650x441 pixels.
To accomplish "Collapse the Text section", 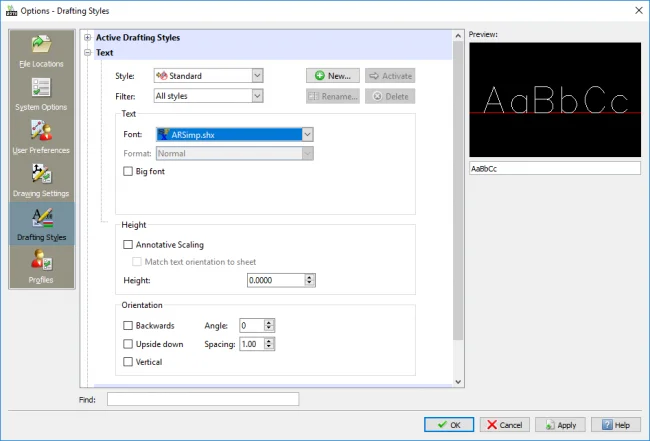I will pos(88,52).
